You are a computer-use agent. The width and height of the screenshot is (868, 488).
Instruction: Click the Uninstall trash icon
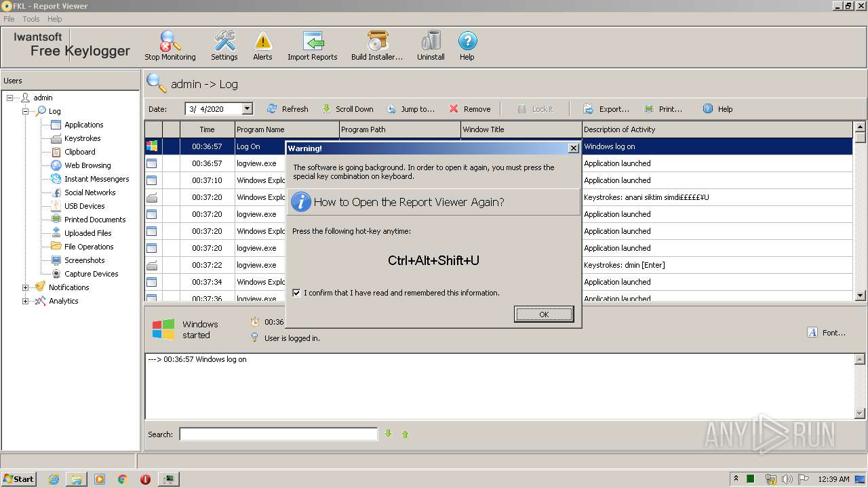431,45
